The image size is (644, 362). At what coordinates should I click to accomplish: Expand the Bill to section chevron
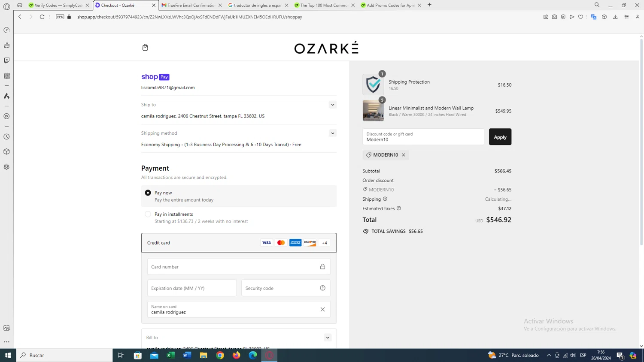click(328, 338)
